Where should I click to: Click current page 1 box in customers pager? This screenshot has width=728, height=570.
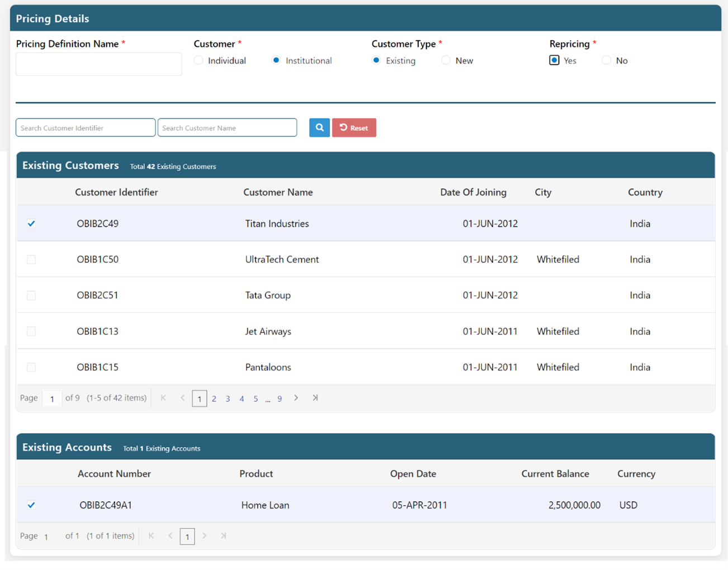point(200,398)
